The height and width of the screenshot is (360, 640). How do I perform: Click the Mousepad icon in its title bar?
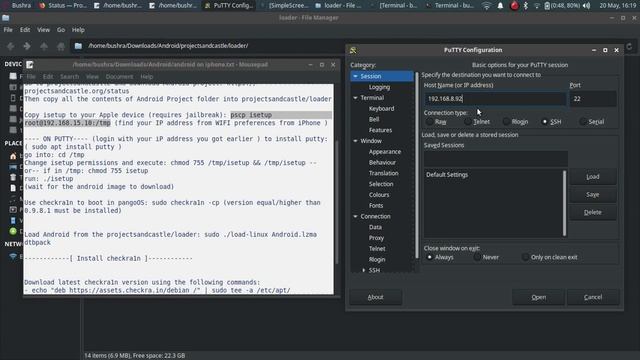[x=30, y=64]
